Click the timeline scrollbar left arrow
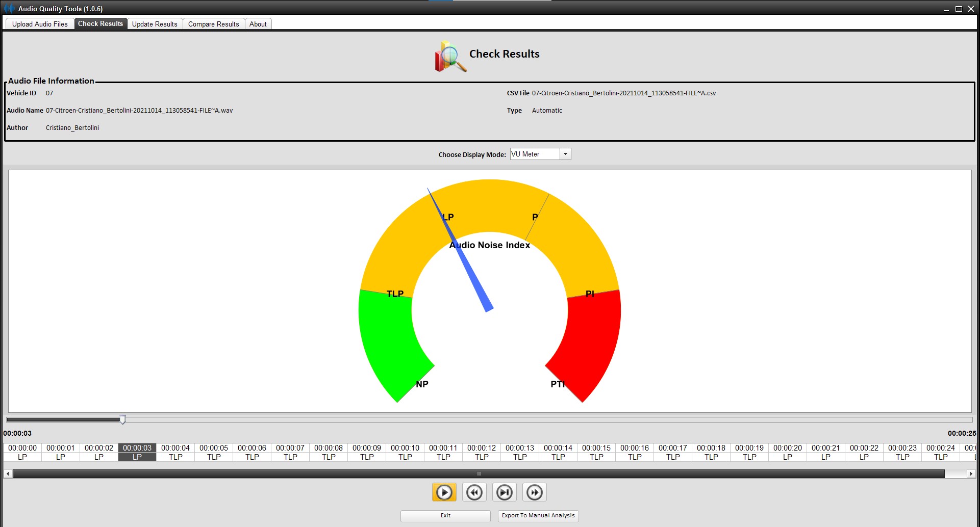980x527 pixels. click(8, 474)
